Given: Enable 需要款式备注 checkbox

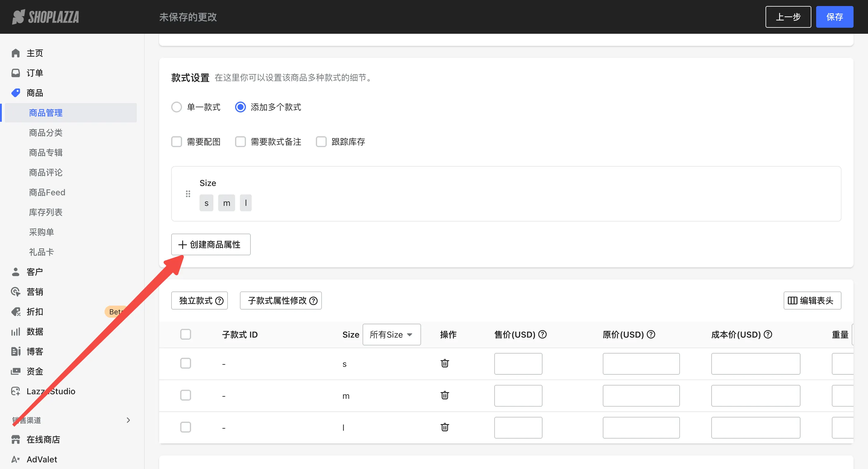Looking at the screenshot, I should click(240, 142).
